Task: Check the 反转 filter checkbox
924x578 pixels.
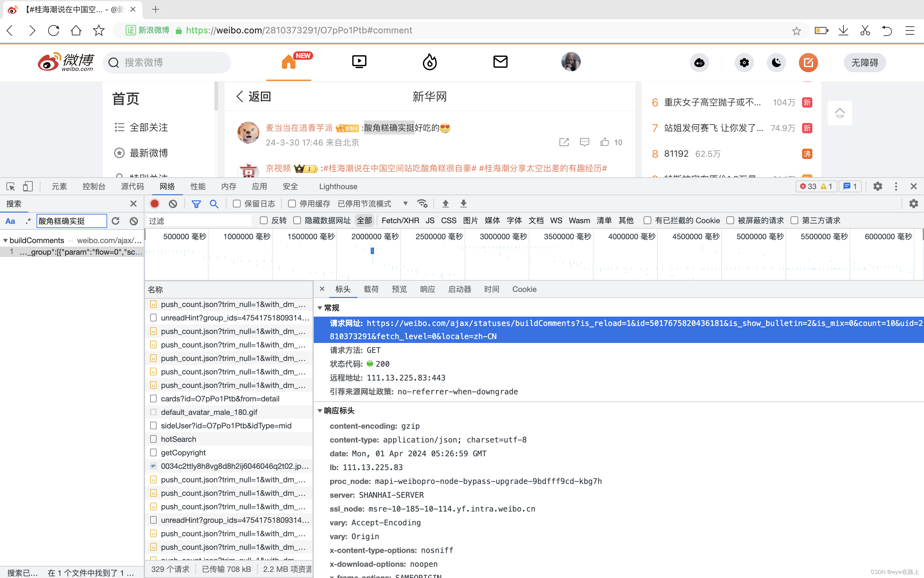Action: pyautogui.click(x=263, y=221)
